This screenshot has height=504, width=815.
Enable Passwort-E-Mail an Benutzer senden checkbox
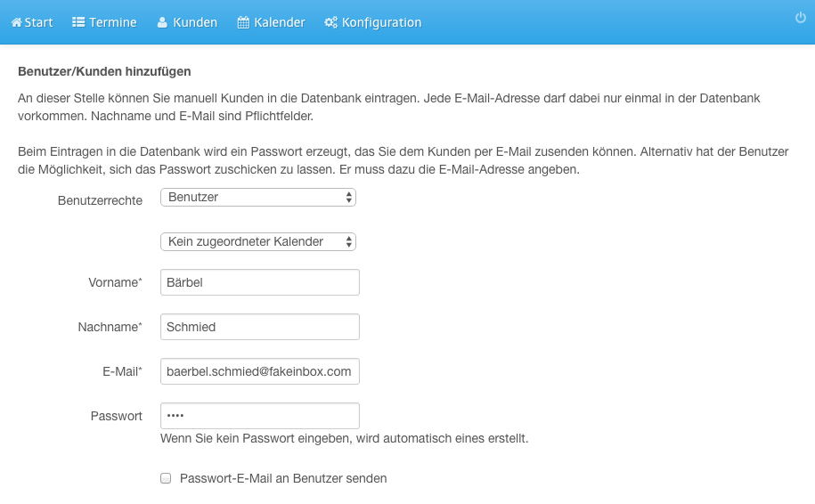[166, 478]
